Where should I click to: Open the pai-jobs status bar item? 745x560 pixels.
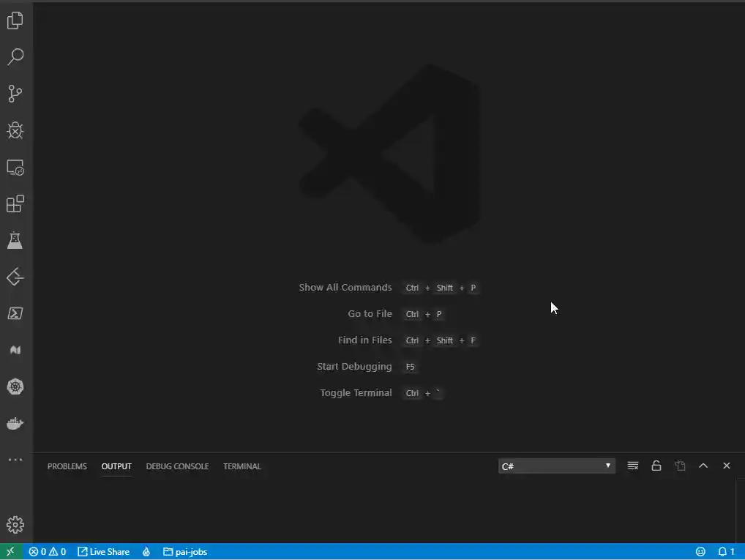tap(185, 551)
